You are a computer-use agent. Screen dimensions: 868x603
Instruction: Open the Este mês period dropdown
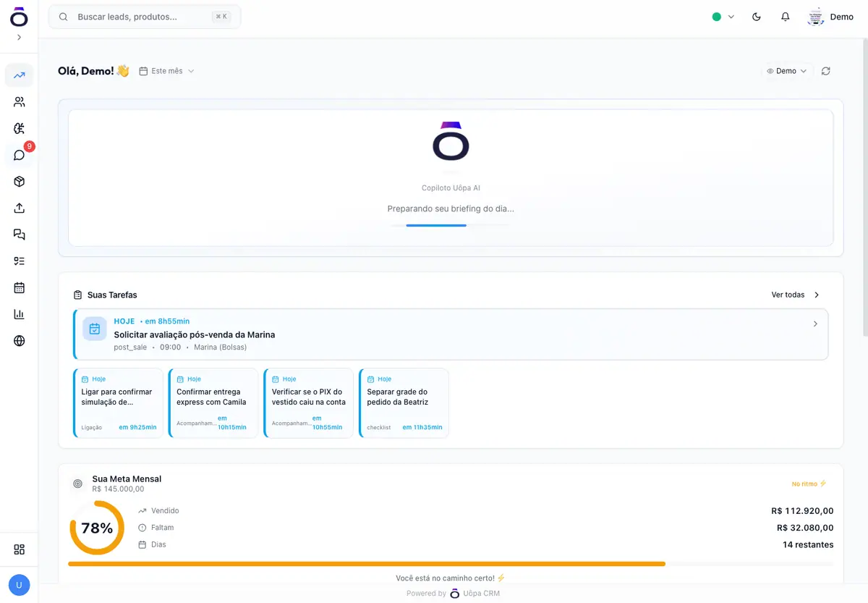click(x=166, y=71)
